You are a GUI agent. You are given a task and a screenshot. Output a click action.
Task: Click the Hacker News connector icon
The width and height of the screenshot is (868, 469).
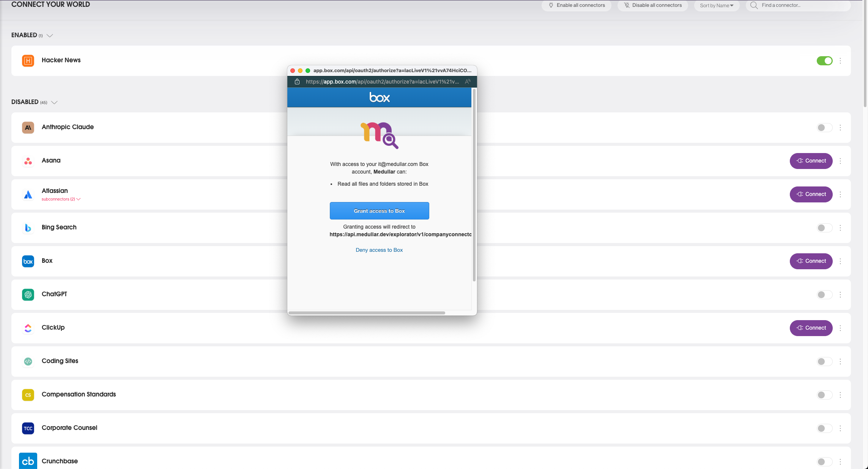[x=28, y=61]
